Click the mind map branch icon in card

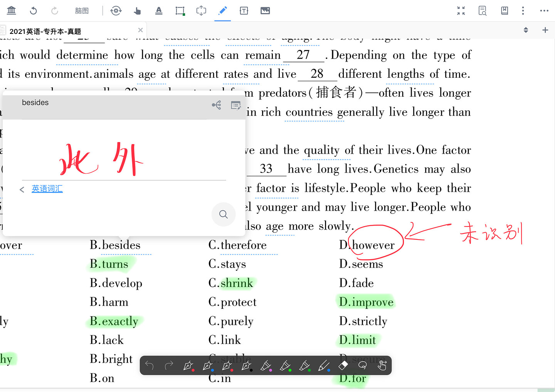[x=217, y=105]
